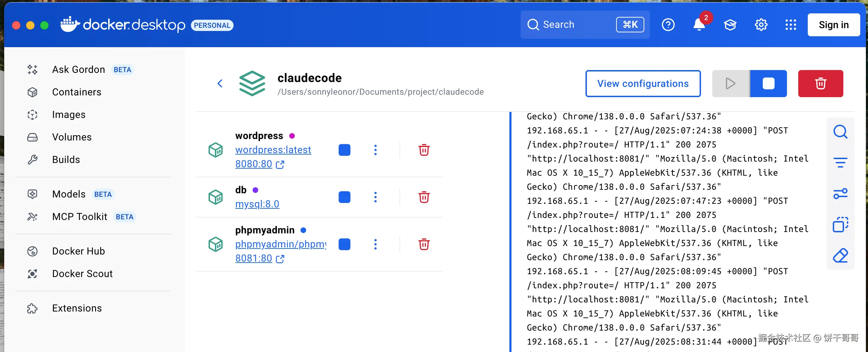
Task: Clear the log terminal with eraser icon
Action: pos(840,255)
